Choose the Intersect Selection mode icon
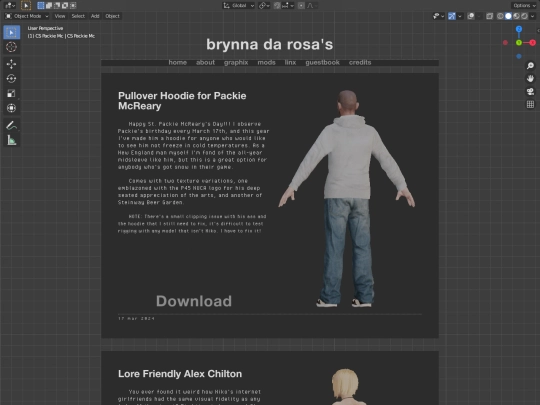The image size is (540, 405). tap(73, 6)
